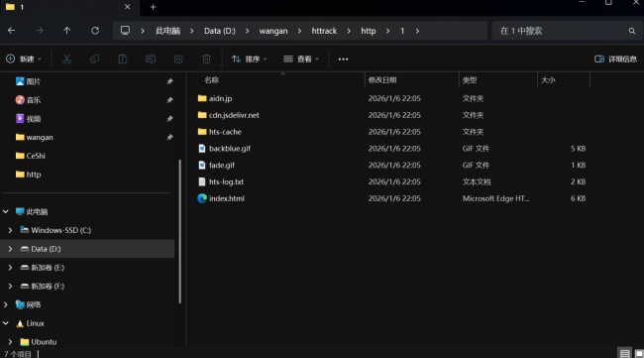Navigate up one folder level
The image size is (644, 358).
tap(67, 31)
